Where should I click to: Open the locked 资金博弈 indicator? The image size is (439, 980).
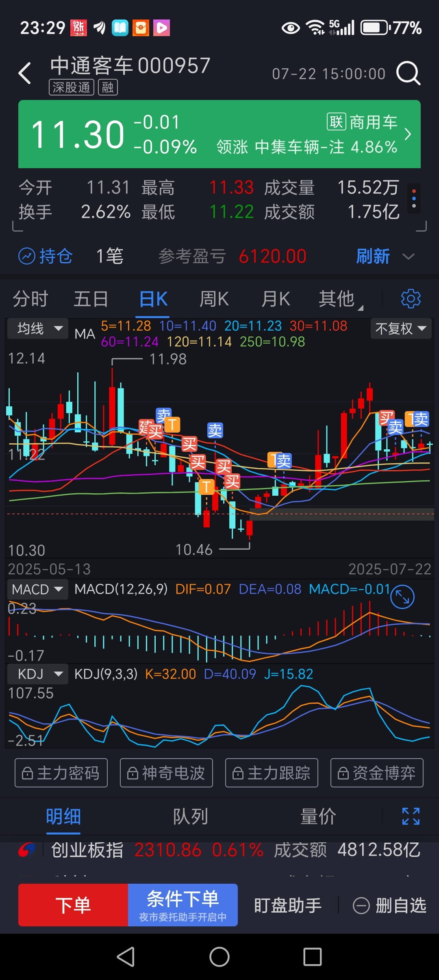377,773
